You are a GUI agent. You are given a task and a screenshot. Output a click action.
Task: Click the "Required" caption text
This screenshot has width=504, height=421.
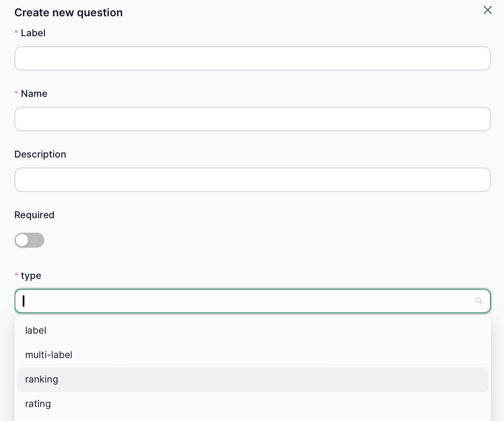34,215
